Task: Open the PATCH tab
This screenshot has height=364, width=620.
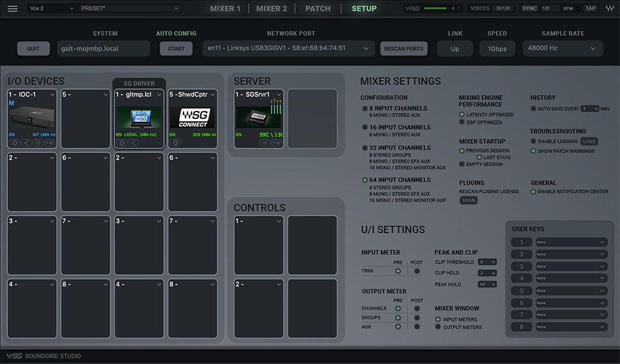Action: [318, 8]
